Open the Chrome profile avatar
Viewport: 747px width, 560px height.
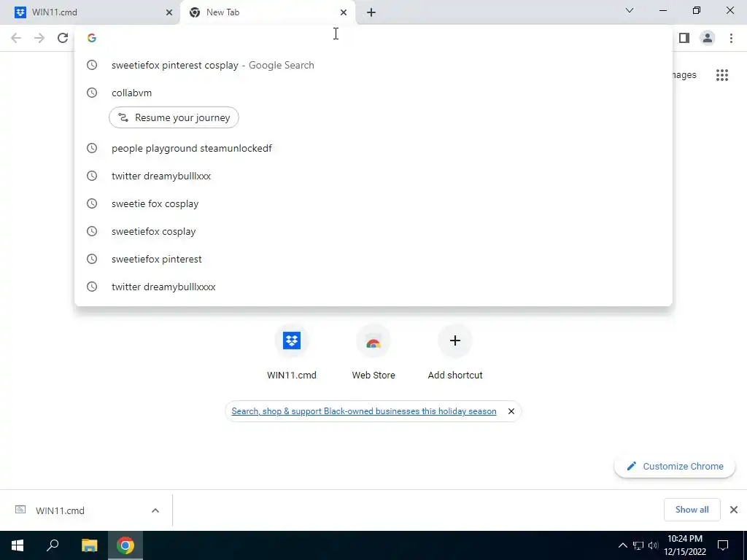tap(708, 38)
